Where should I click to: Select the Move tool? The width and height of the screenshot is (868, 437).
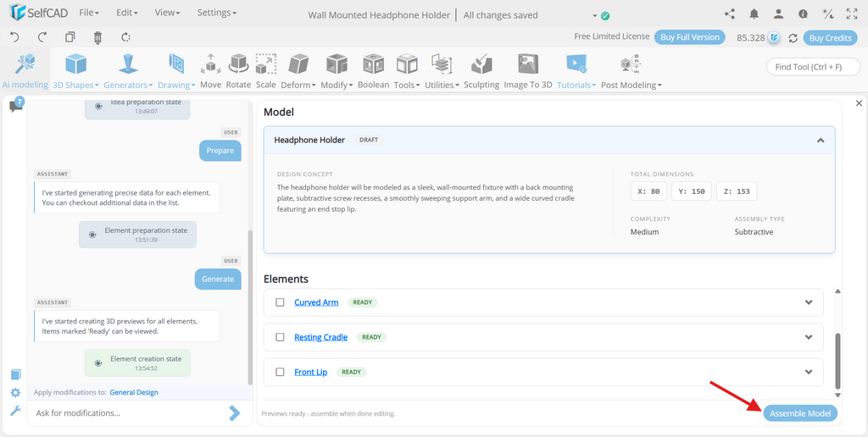pyautogui.click(x=210, y=71)
